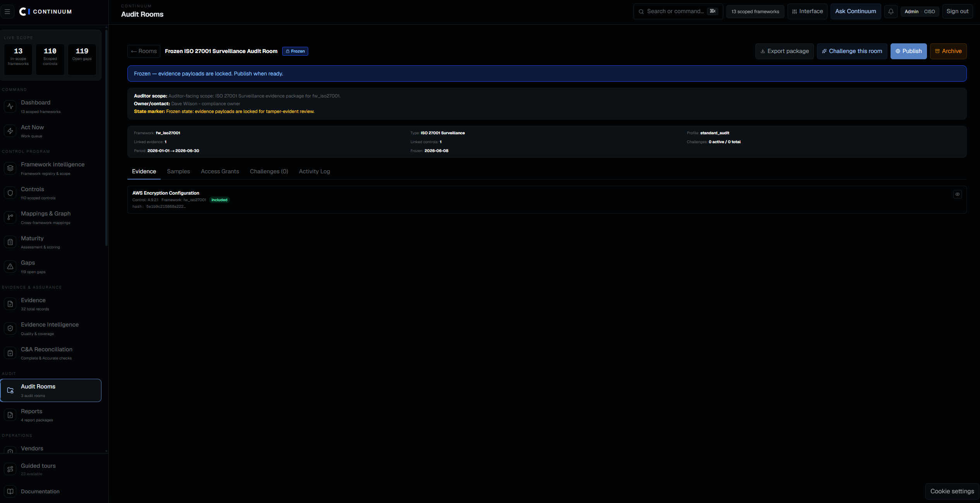This screenshot has width=980, height=503.
Task: Toggle eye view on AWS Encryption Configuration
Action: tap(958, 194)
